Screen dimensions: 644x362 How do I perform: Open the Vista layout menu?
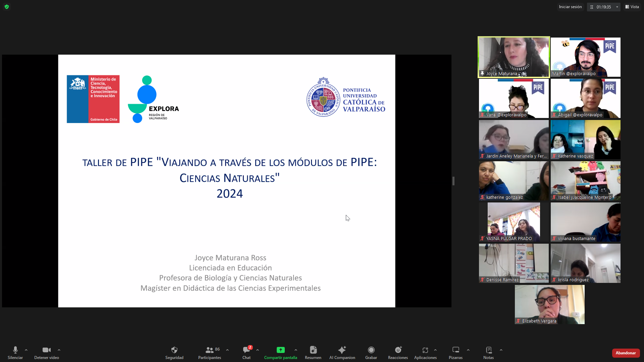[x=632, y=7]
